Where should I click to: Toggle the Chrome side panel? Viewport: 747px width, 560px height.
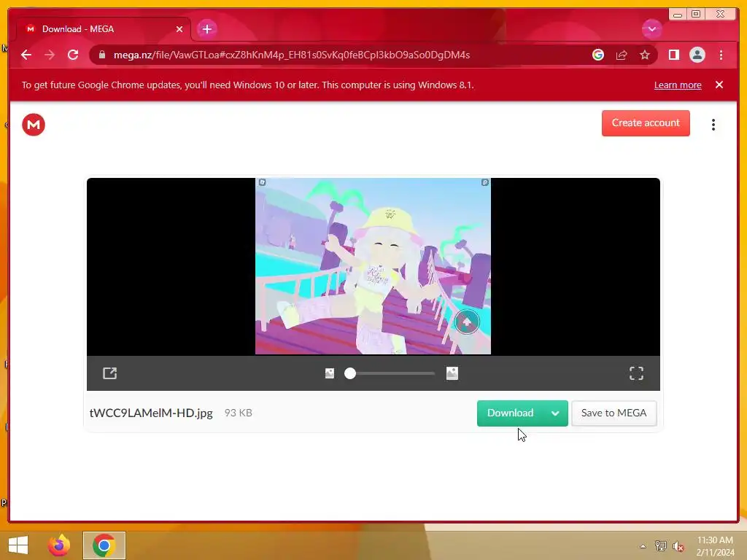coord(673,55)
